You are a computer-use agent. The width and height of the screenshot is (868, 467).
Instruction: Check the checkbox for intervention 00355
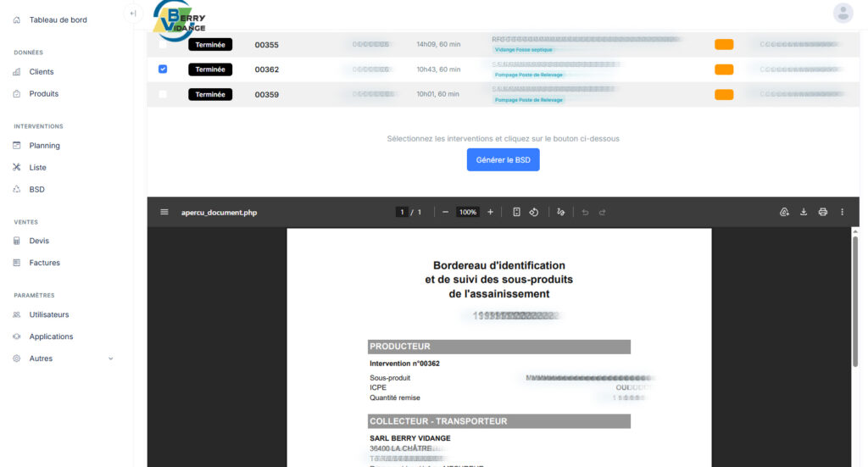[163, 45]
